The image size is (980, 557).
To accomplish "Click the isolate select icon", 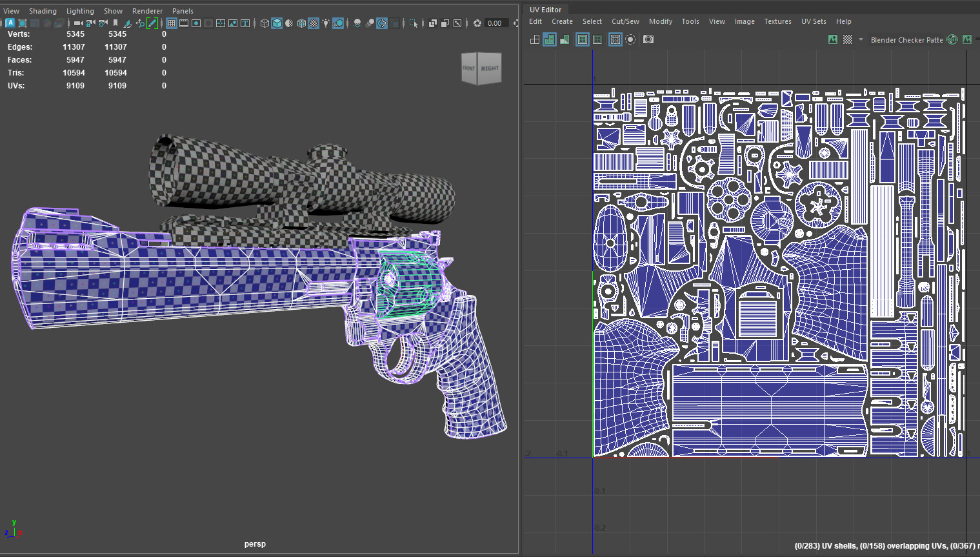I will click(x=414, y=23).
